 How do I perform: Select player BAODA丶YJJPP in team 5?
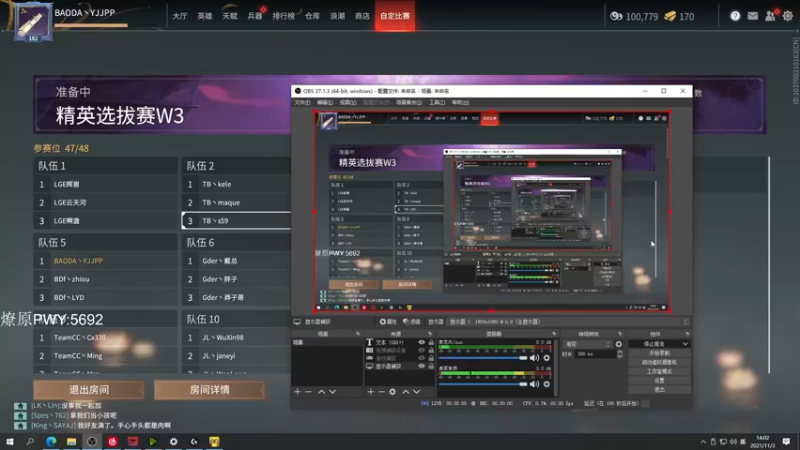pyautogui.click(x=105, y=261)
